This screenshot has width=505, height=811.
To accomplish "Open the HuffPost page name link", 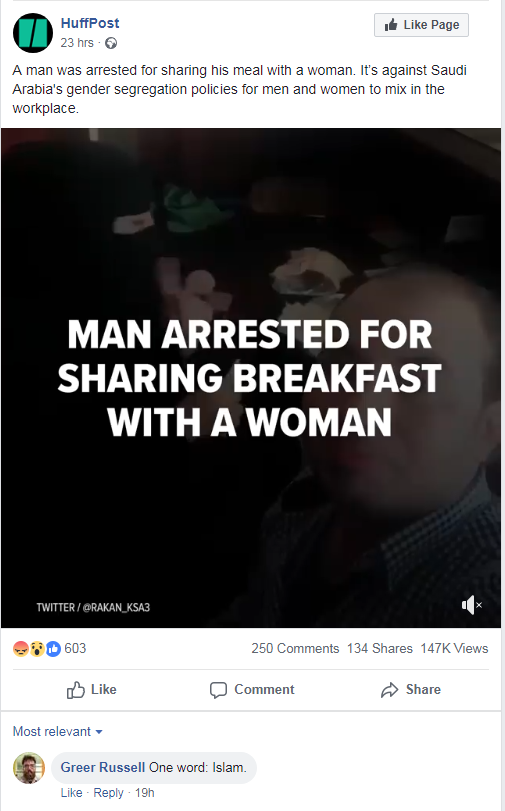I will click(x=90, y=23).
